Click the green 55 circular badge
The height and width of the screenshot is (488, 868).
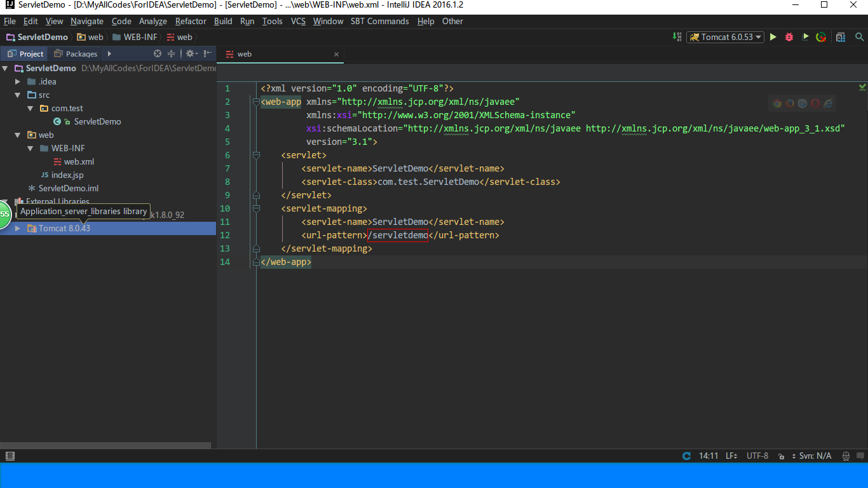(x=4, y=215)
